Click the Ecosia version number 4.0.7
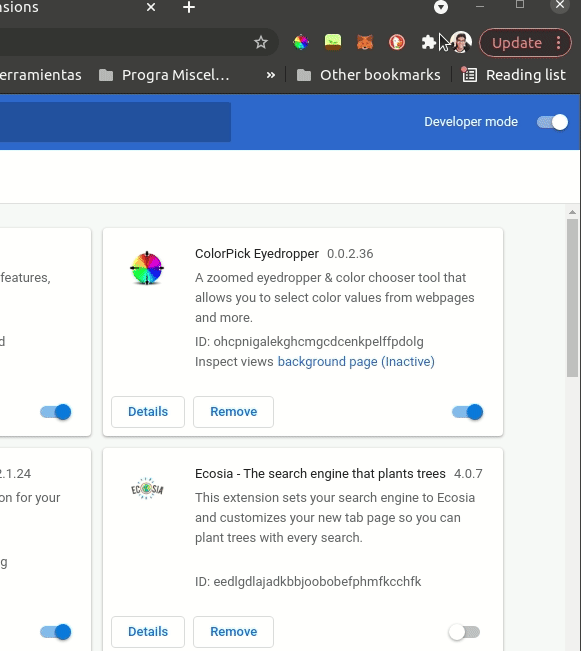The image size is (581, 651). pyautogui.click(x=468, y=474)
